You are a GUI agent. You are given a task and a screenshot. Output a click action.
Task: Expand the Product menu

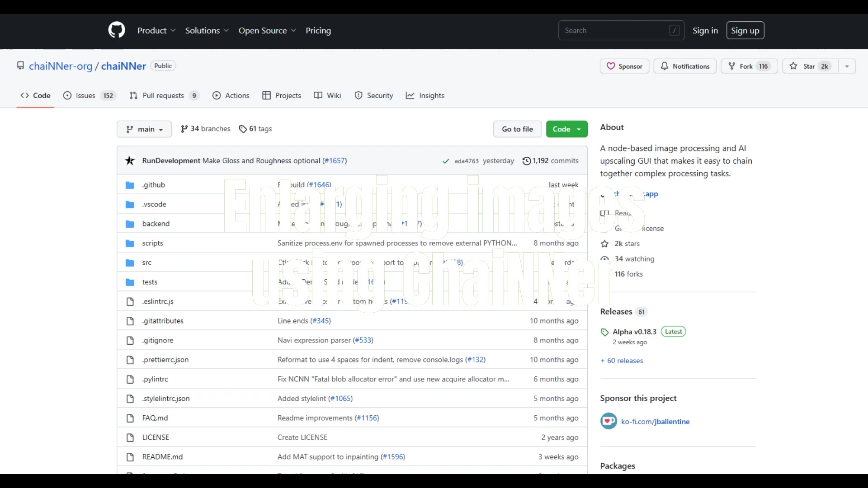click(156, 30)
